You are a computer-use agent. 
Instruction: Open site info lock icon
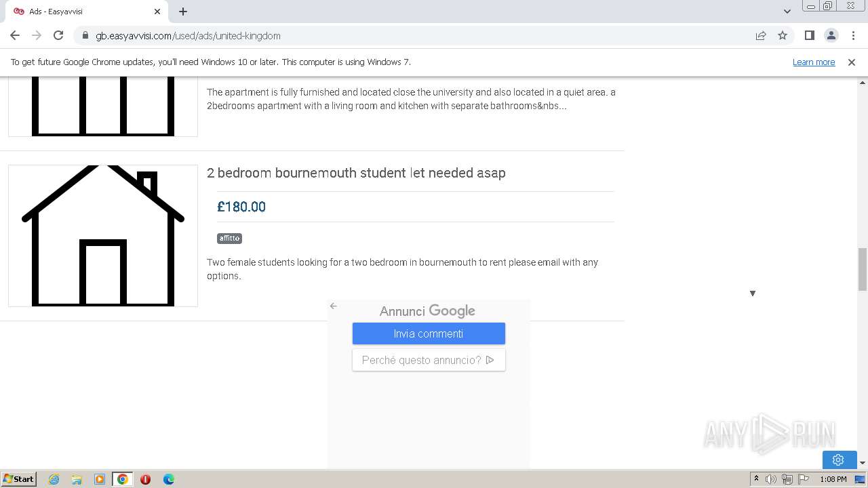point(85,35)
